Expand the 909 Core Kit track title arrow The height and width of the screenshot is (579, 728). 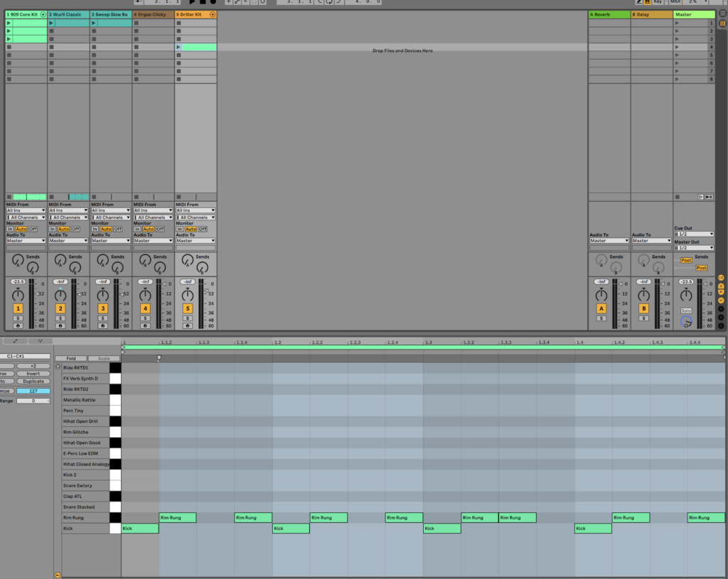click(x=43, y=14)
